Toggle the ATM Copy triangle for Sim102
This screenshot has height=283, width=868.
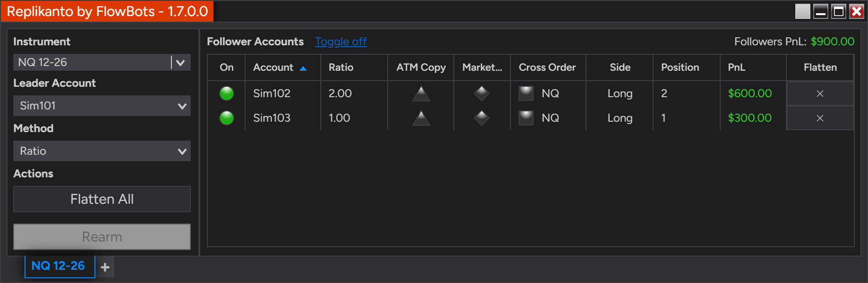coord(421,93)
